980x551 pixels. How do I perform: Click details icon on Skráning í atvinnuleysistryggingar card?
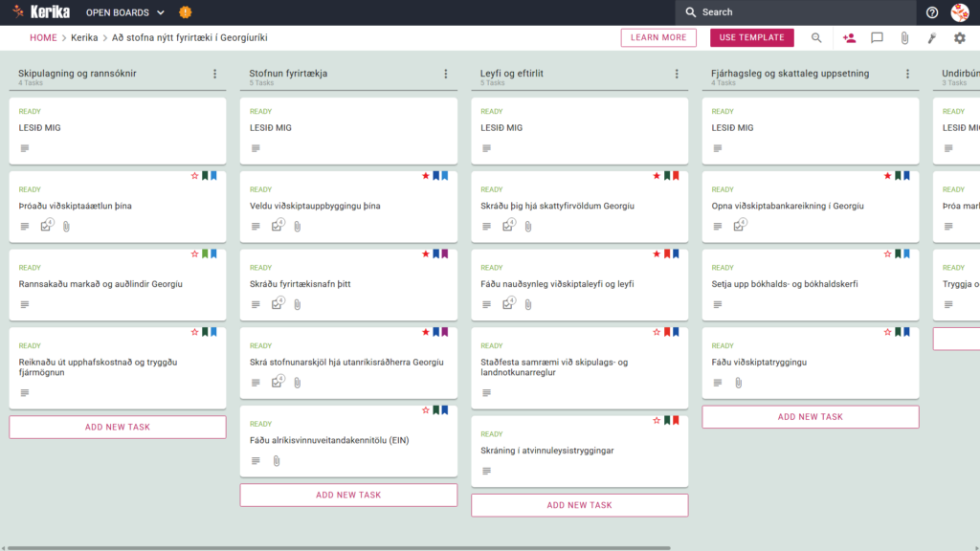coord(486,471)
